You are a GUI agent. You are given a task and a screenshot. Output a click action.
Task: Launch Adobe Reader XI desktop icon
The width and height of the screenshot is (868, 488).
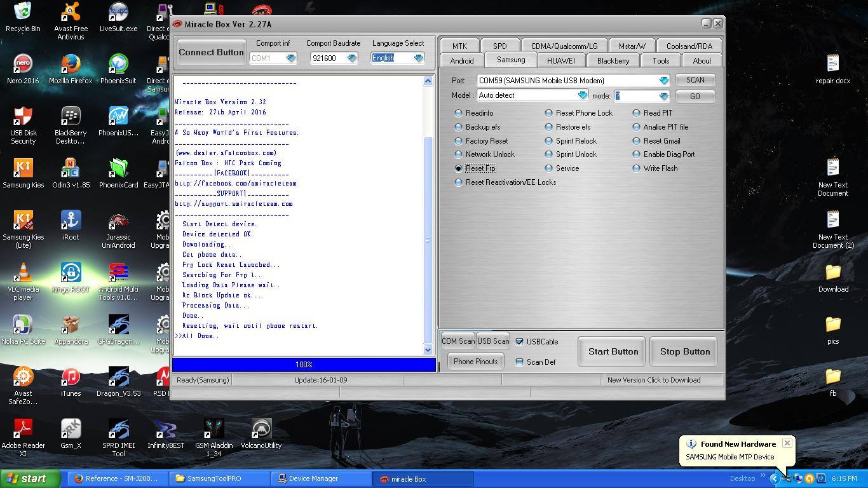[x=23, y=438]
